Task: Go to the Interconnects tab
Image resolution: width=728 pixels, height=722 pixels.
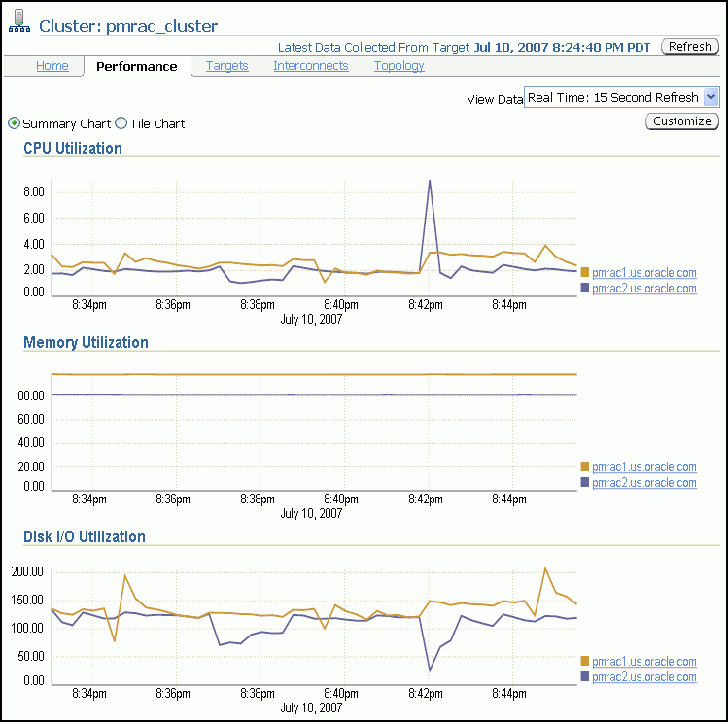Action: click(x=311, y=66)
